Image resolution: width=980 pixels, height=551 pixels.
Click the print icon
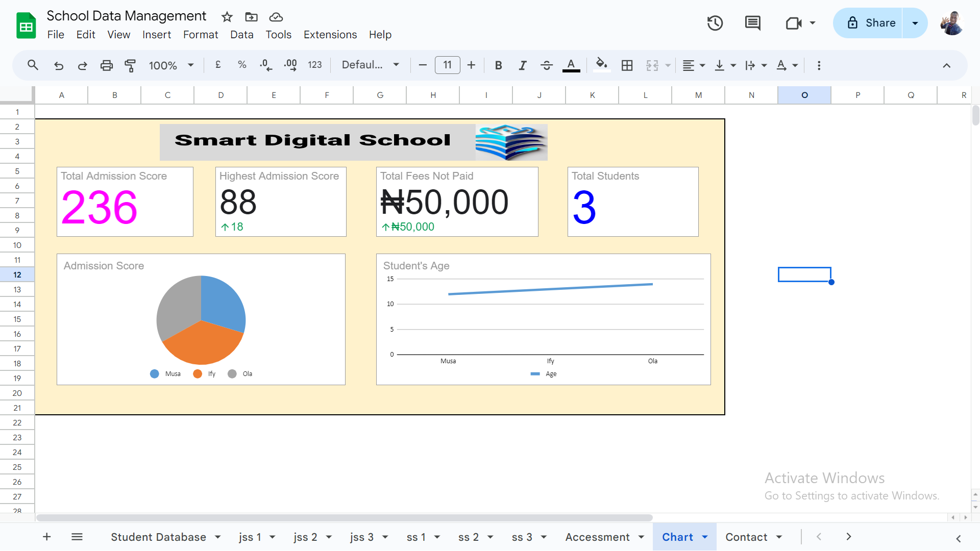pyautogui.click(x=106, y=65)
